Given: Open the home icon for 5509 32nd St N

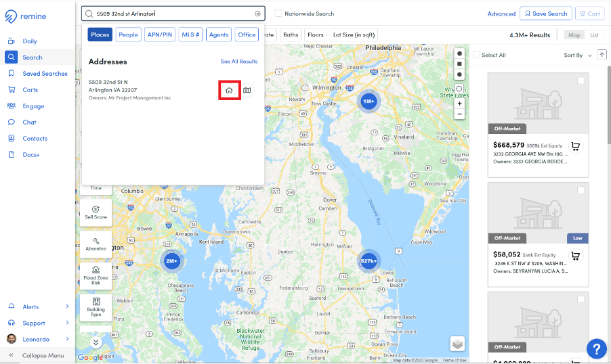Looking at the screenshot, I should point(229,90).
